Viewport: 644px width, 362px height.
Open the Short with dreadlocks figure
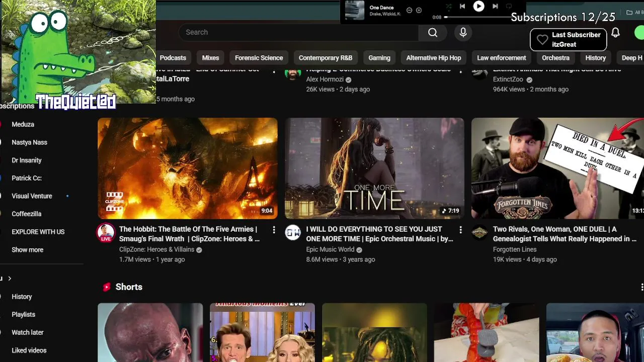374,332
